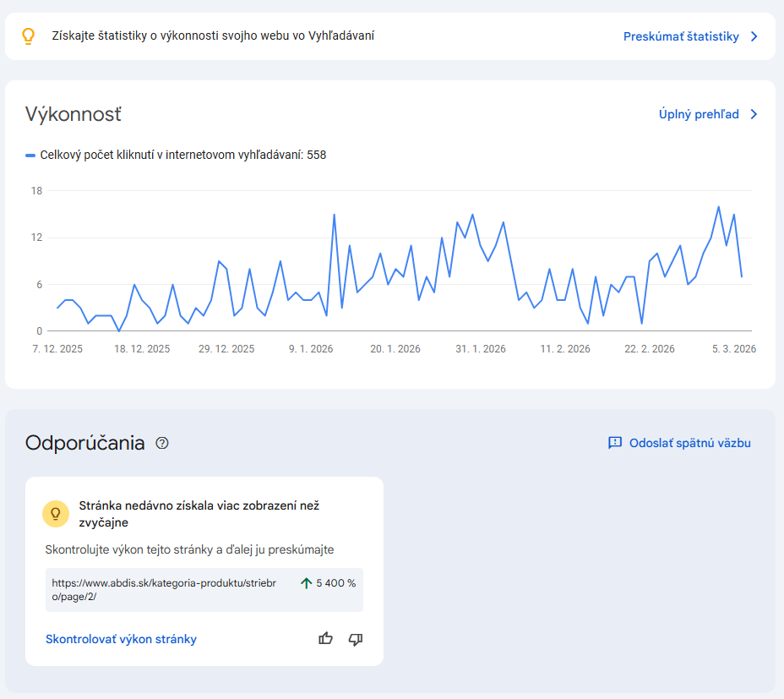The width and height of the screenshot is (784, 699).
Task: Give the recommendation a thumbs down
Action: click(x=356, y=639)
